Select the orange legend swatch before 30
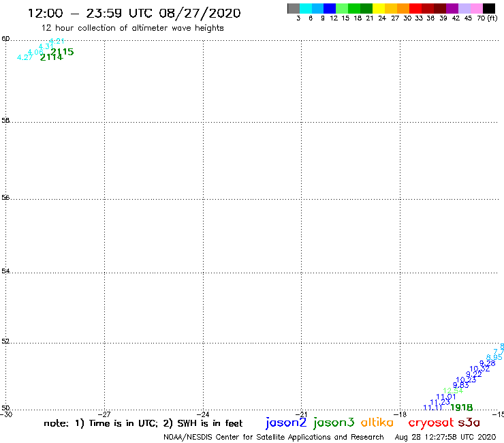This screenshot has height=443, width=504. coord(403,8)
